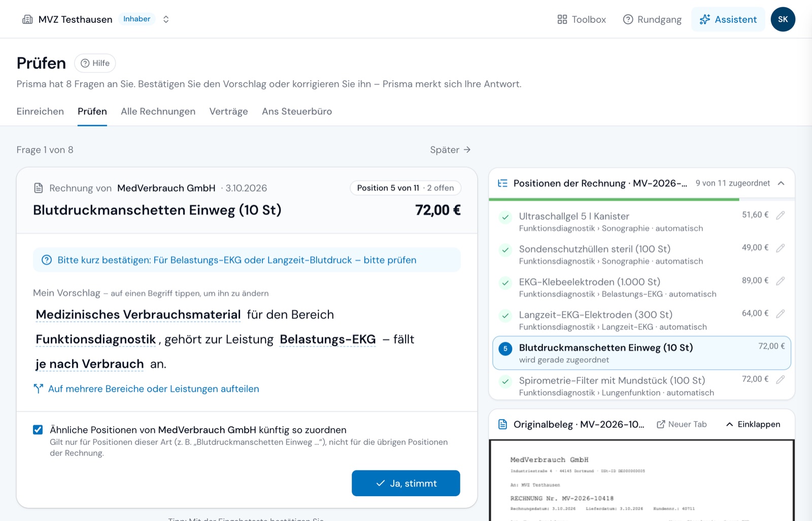The width and height of the screenshot is (812, 521).
Task: Click the Position 5 von 11 badge
Action: (405, 188)
